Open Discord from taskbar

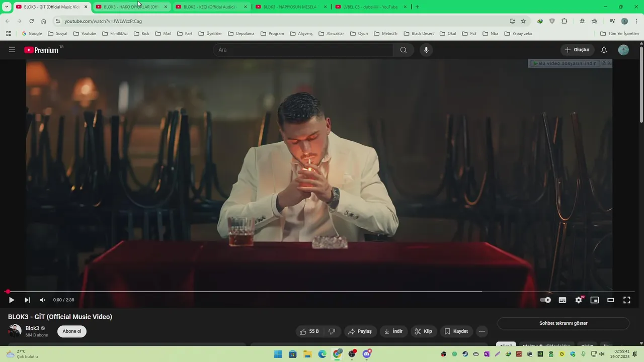coord(367,354)
